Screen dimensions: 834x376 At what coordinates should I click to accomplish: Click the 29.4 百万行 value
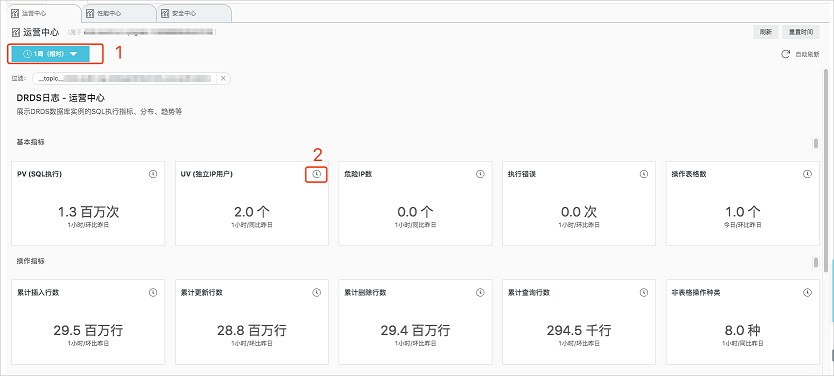pyautogui.click(x=415, y=330)
